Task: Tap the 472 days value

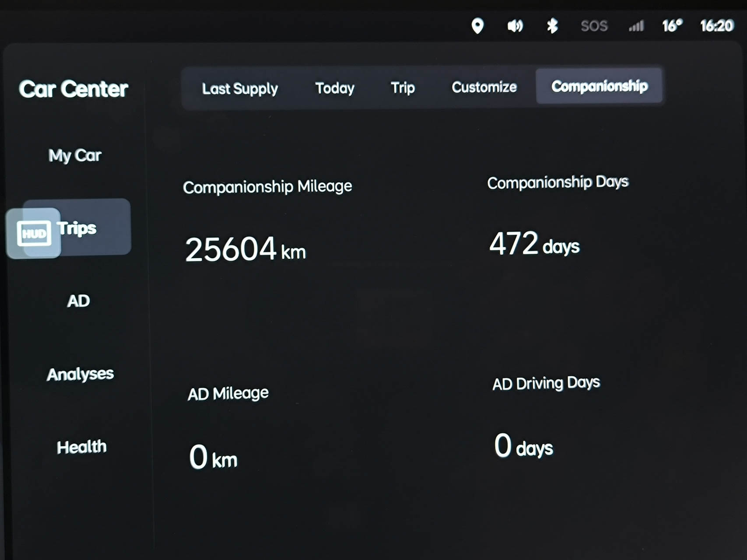Action: (x=534, y=244)
